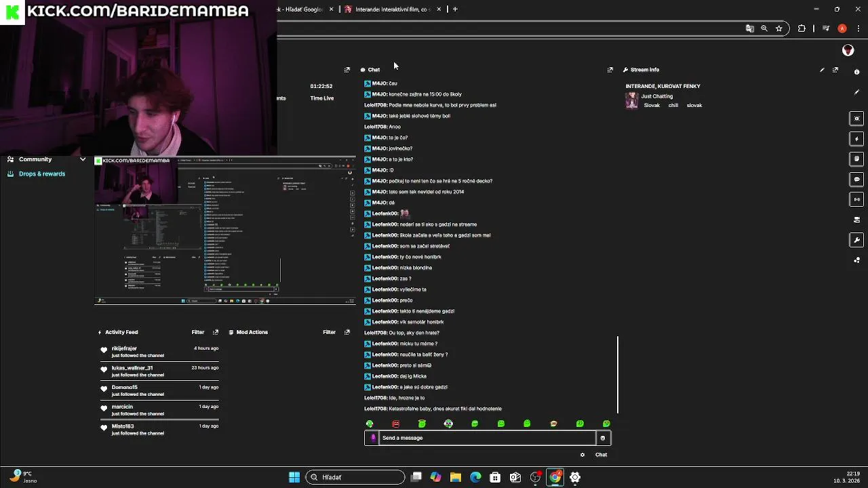Open the Mod Actions Filter
The image size is (868, 488).
pos(329,332)
